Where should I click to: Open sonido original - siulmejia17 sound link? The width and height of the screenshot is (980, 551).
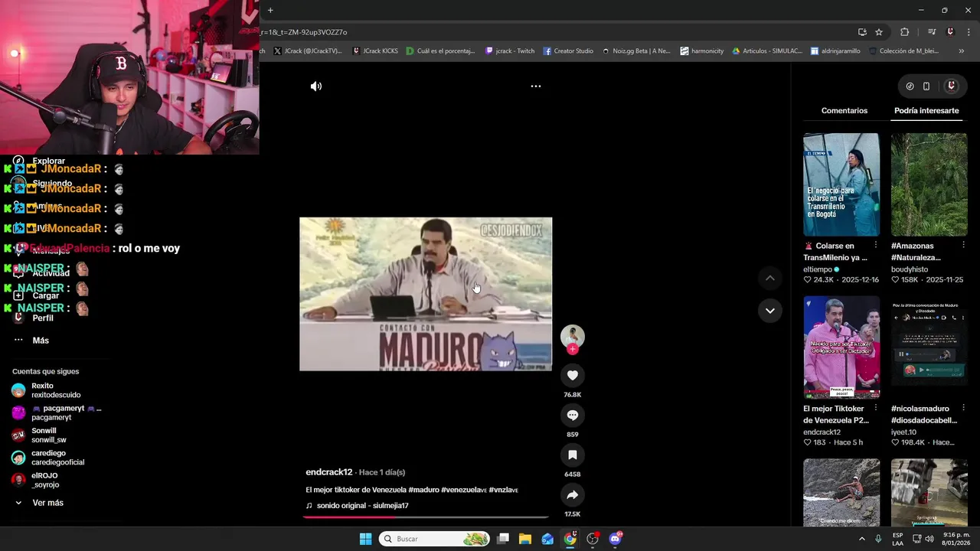click(x=362, y=506)
